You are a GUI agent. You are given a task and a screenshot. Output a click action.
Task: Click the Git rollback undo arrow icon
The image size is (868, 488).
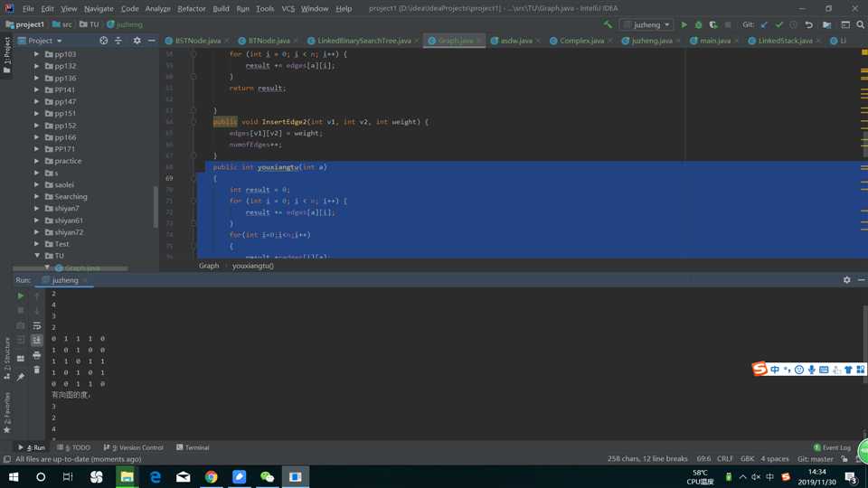coord(808,24)
